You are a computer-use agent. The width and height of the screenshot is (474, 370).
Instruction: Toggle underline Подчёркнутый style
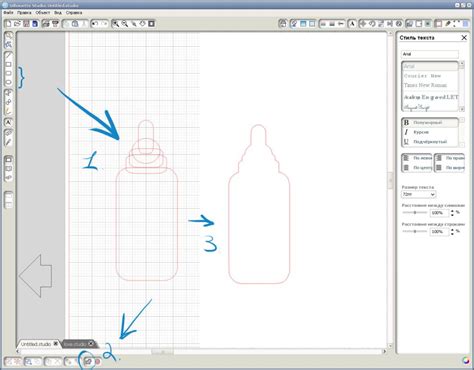pos(430,142)
